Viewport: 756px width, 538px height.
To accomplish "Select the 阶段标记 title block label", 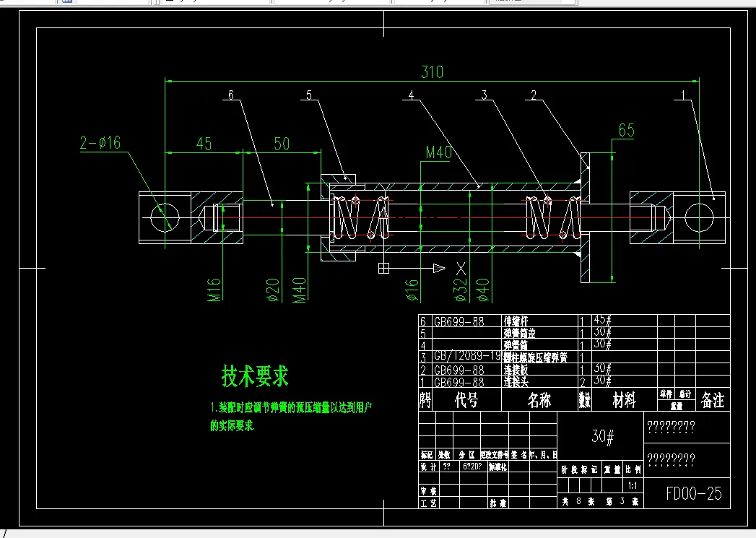I will [580, 469].
